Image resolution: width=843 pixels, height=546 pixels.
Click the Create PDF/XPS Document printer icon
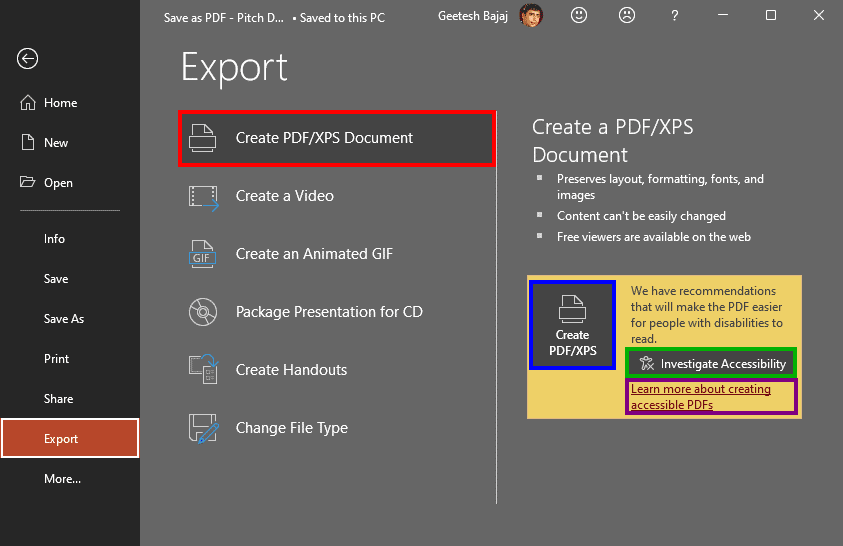click(x=203, y=138)
